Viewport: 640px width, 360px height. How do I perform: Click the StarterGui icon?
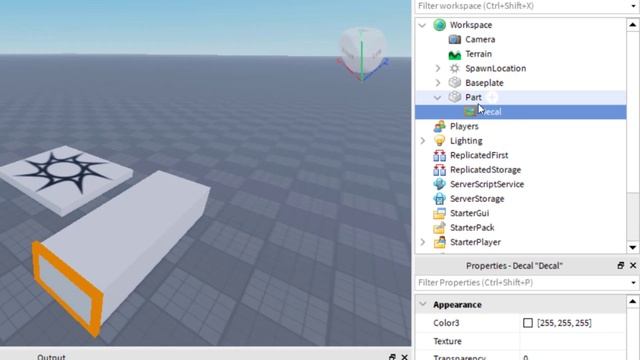(x=440, y=213)
